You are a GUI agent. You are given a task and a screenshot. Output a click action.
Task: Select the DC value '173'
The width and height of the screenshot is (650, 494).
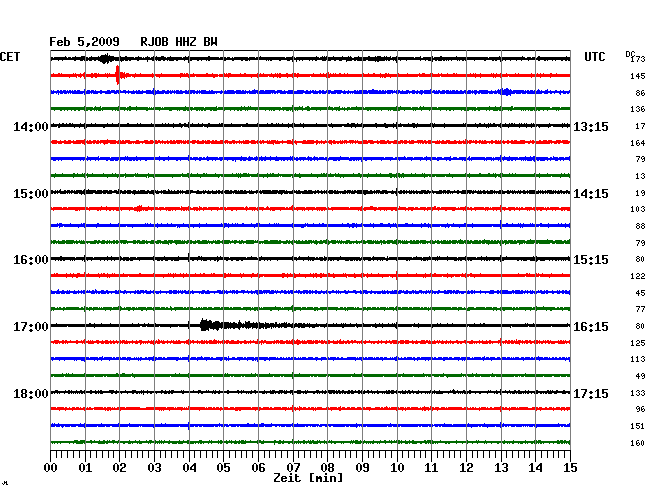coord(638,59)
